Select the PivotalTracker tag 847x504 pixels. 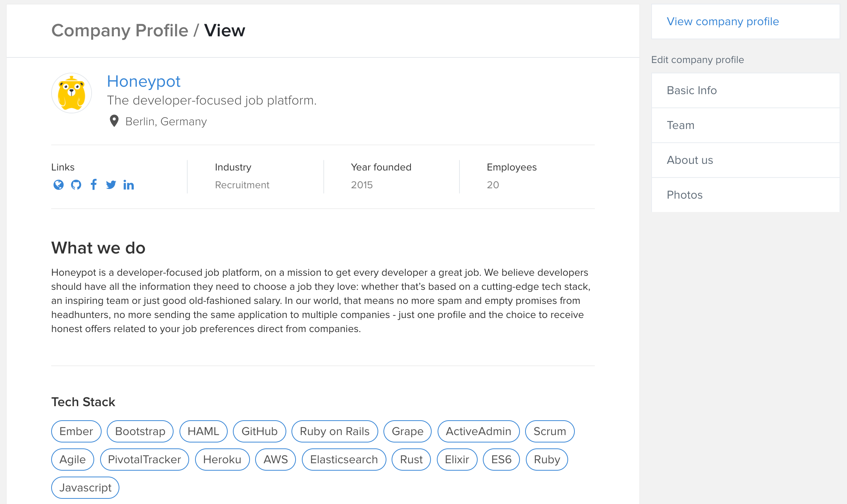[x=144, y=460]
